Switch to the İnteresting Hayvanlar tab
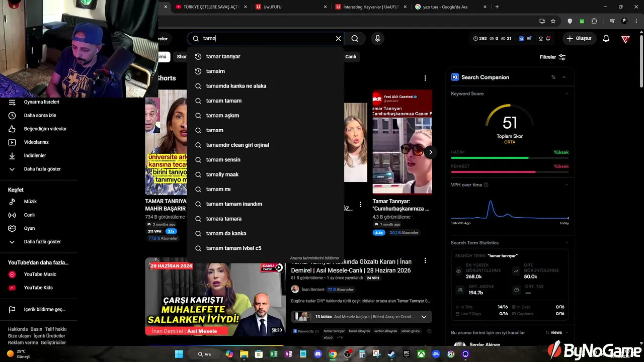Image resolution: width=644 pixels, height=362 pixels. (x=370, y=7)
